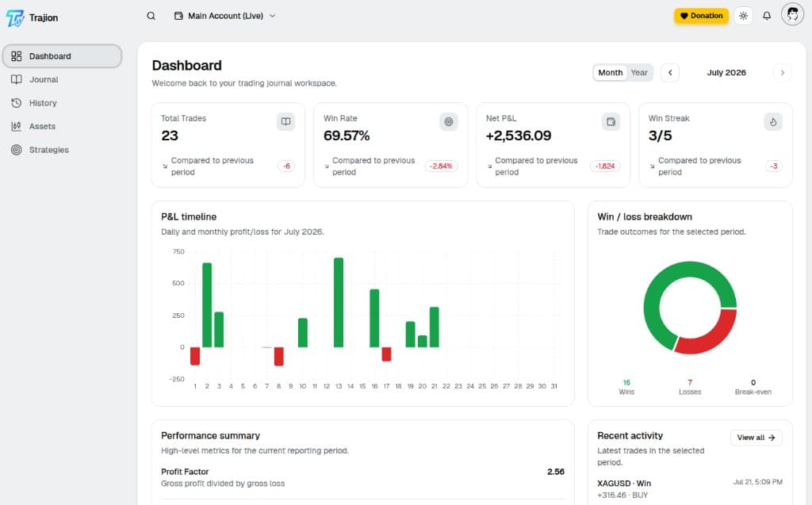Open the search magnifier icon
The image size is (812, 505).
151,16
